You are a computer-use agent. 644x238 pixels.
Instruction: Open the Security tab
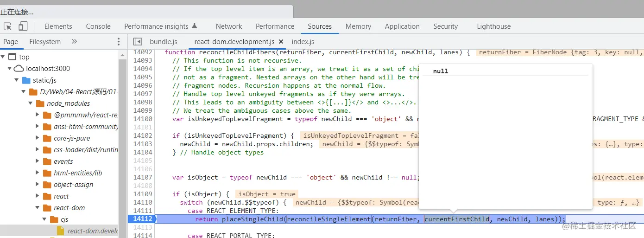coord(446,26)
